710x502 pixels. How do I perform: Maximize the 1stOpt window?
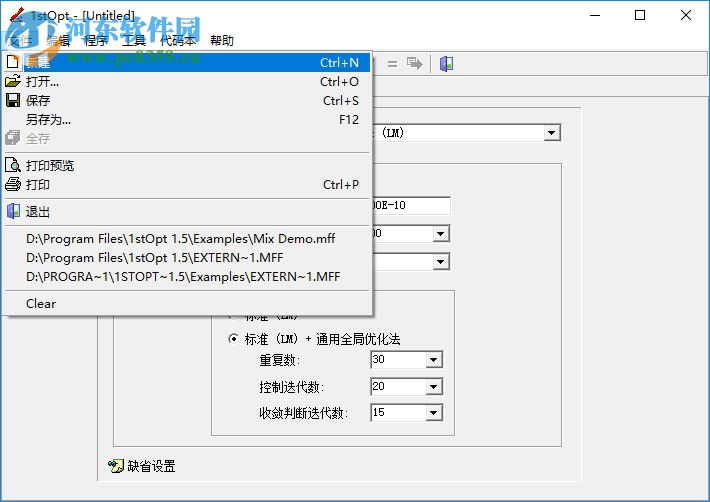(640, 15)
